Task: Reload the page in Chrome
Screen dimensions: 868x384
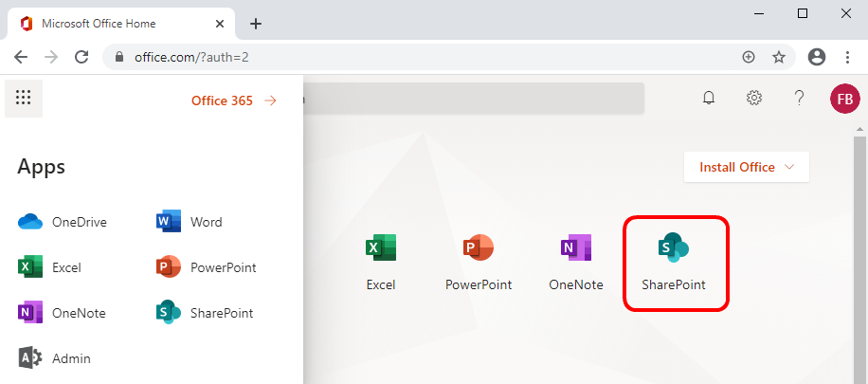Action: 81,57
